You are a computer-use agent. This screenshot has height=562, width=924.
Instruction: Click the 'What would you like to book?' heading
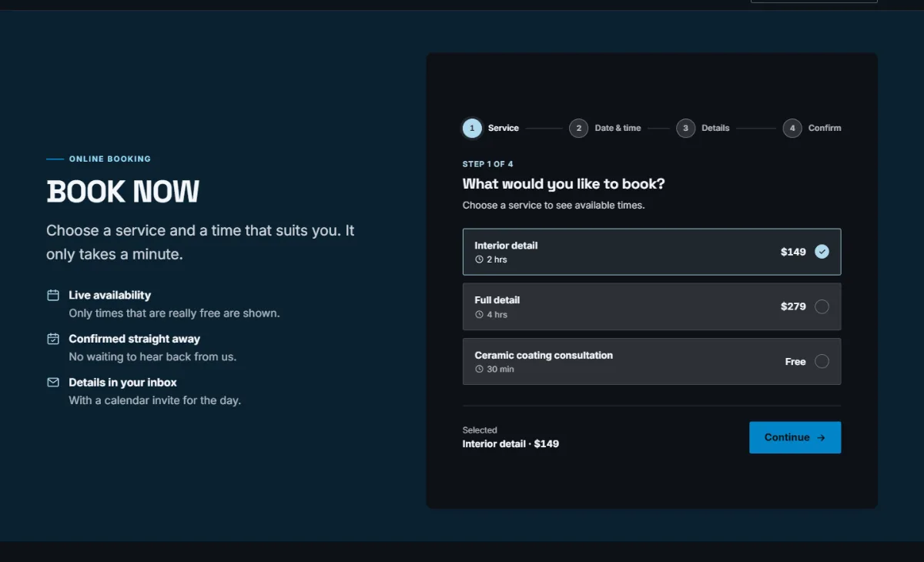click(x=564, y=184)
